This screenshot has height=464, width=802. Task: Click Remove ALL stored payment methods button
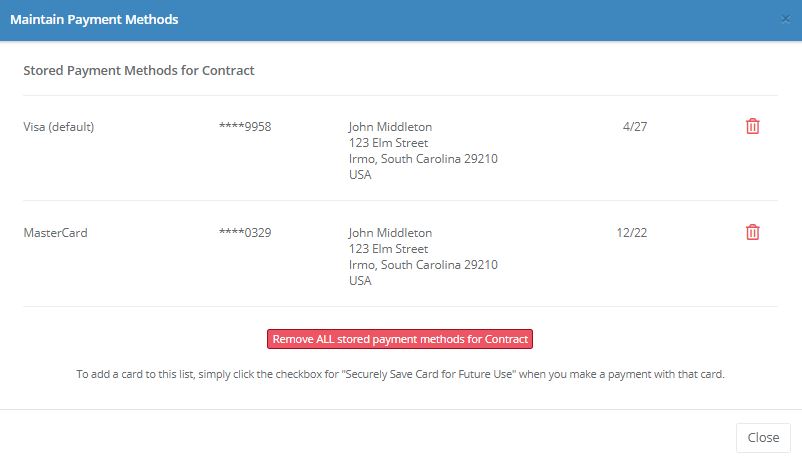400,339
